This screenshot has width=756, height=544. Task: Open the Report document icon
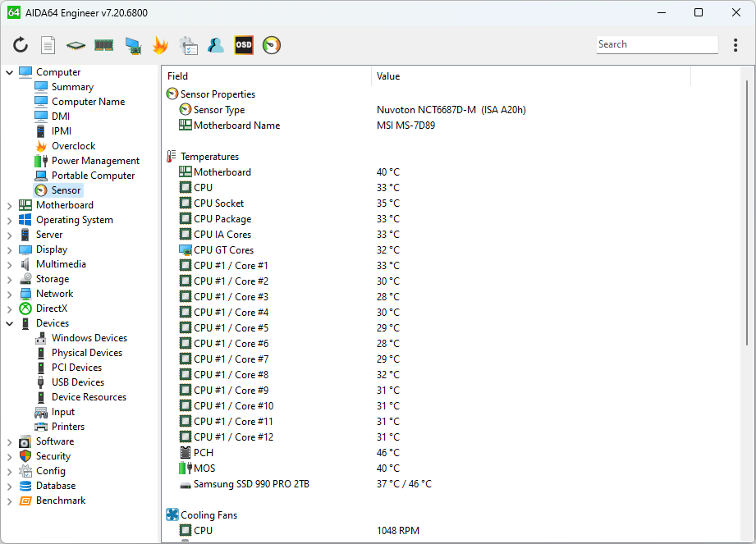pyautogui.click(x=48, y=45)
